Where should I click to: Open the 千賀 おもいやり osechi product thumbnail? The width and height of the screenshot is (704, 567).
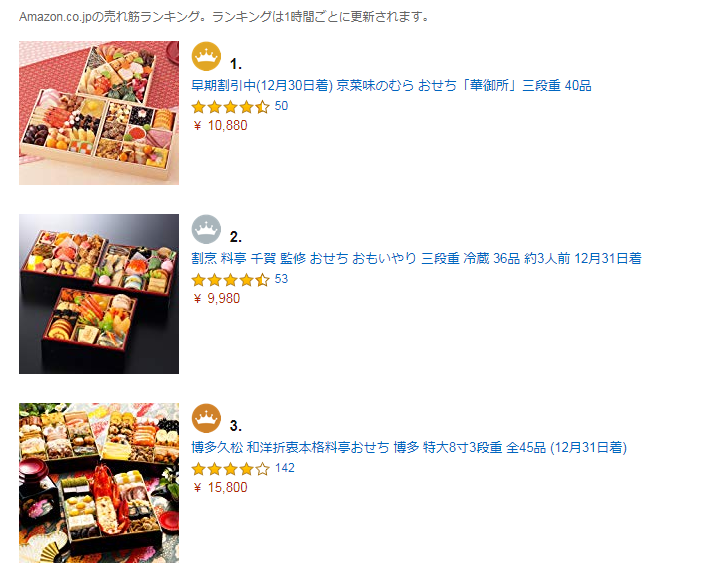99,294
